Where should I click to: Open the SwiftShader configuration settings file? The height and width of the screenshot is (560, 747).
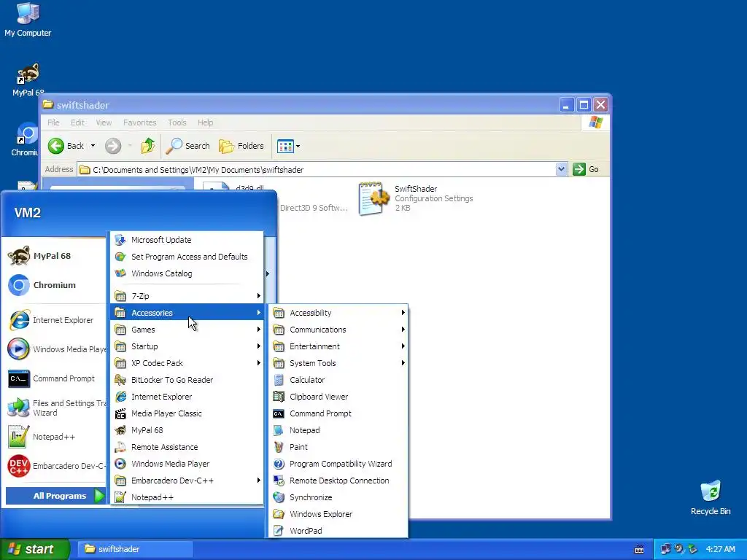coord(416,198)
